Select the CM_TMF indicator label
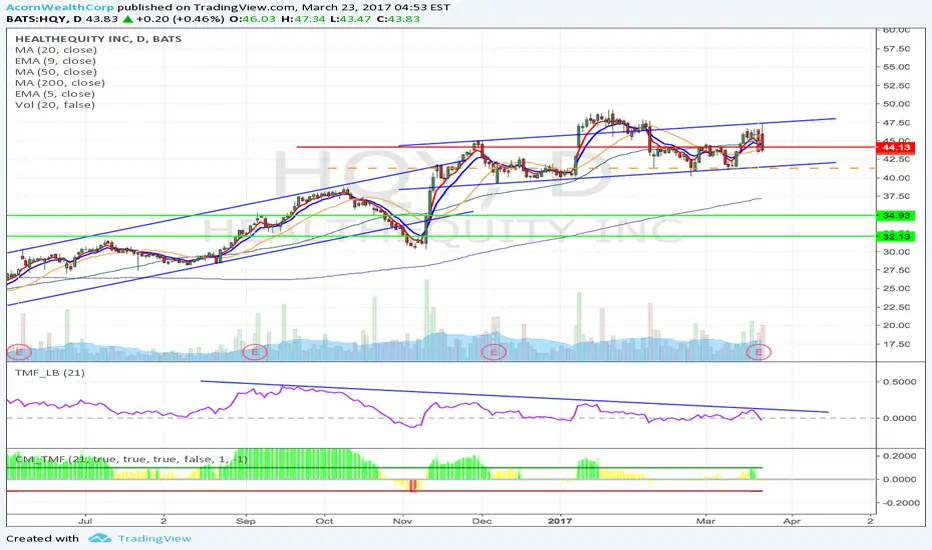 (131, 459)
